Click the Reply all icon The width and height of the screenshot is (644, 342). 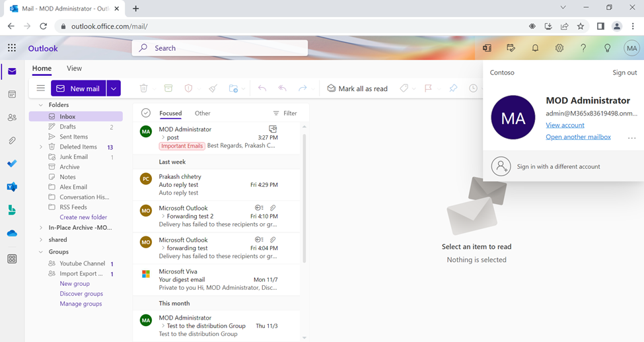tap(282, 88)
